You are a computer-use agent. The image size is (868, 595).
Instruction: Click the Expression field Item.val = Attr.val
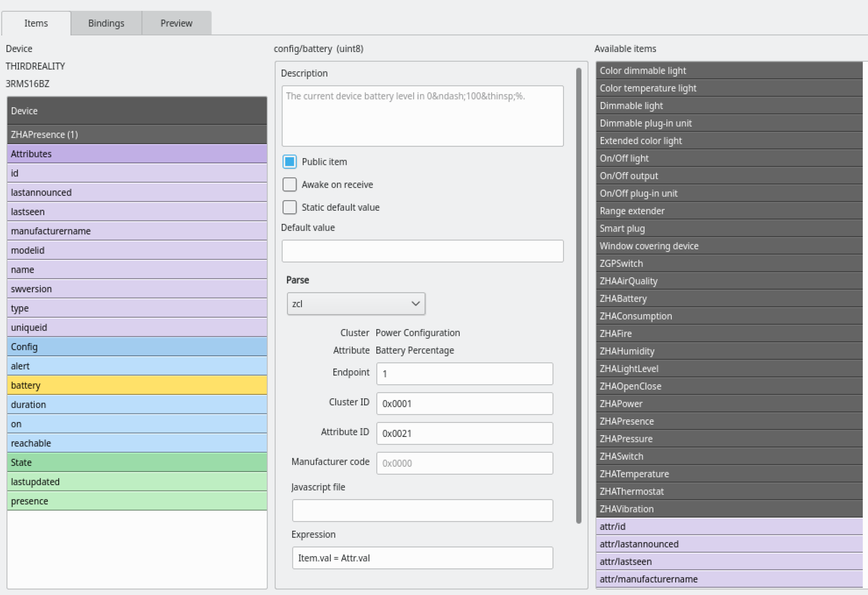[422, 558]
